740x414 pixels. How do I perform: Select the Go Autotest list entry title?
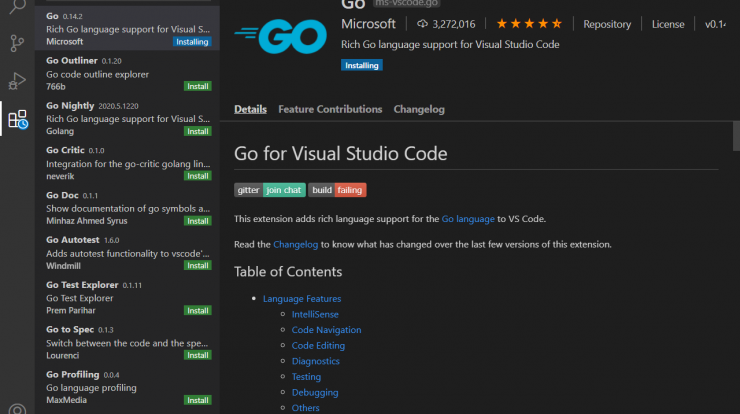pyautogui.click(x=73, y=240)
